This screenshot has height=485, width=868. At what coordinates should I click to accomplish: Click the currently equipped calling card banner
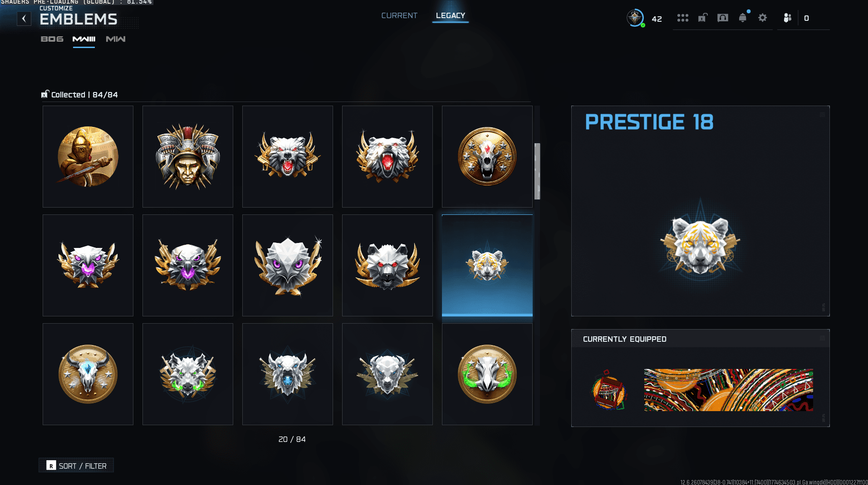pos(728,390)
